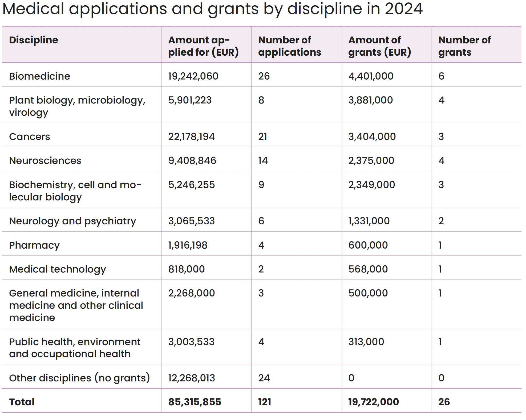Screen dimensions: 526x420
Task: Select 'General medicine, internal medicine' row label
Action: coord(76,305)
